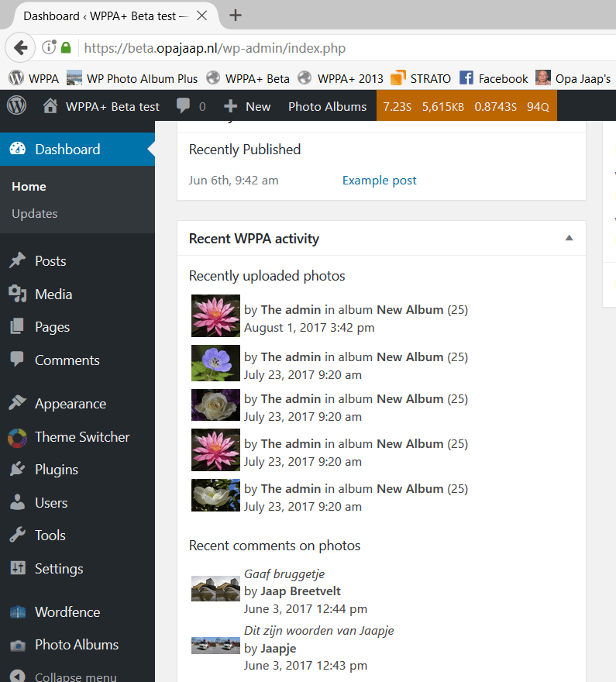Open Plugins via its plug icon
This screenshot has width=616, height=682.
coord(17,469)
